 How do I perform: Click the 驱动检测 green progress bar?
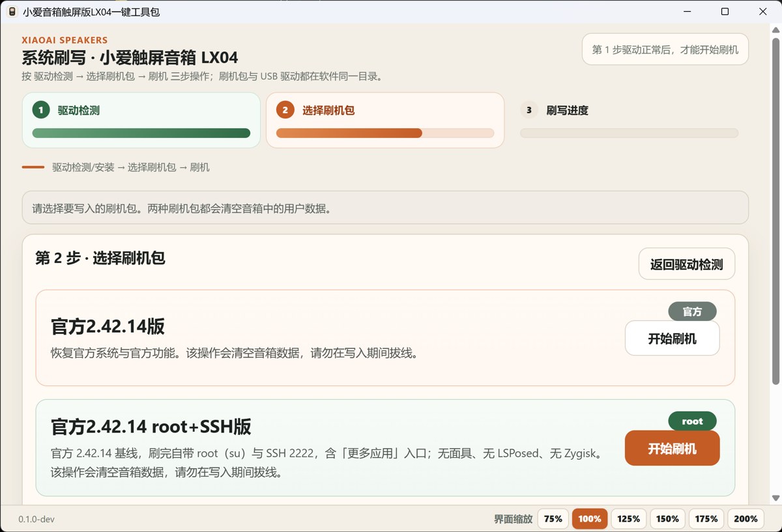pos(141,133)
